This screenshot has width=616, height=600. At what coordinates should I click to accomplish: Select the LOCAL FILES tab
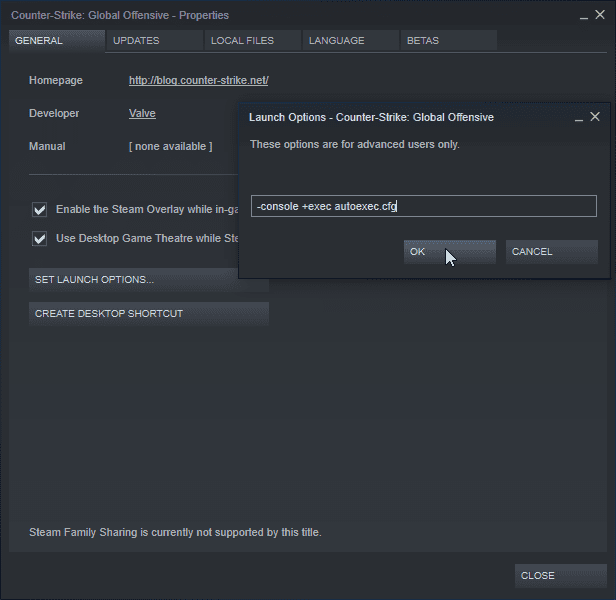pyautogui.click(x=252, y=41)
